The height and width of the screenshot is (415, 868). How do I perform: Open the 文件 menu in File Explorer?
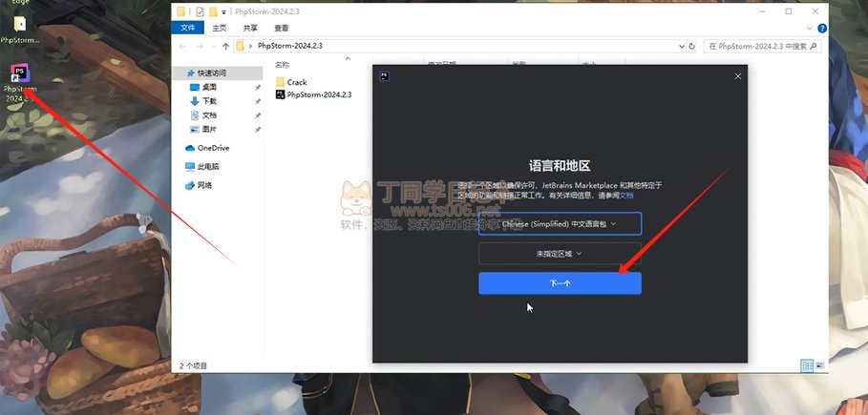click(x=188, y=28)
